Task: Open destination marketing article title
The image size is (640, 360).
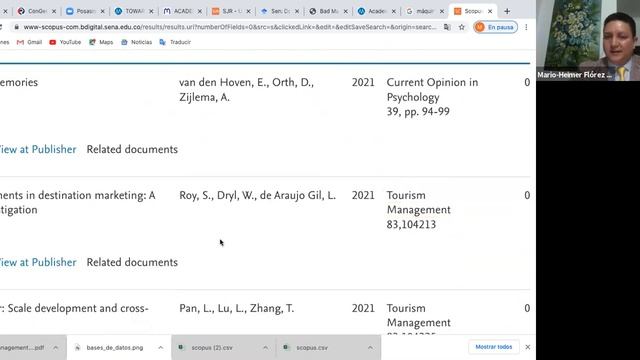Action: tap(78, 202)
